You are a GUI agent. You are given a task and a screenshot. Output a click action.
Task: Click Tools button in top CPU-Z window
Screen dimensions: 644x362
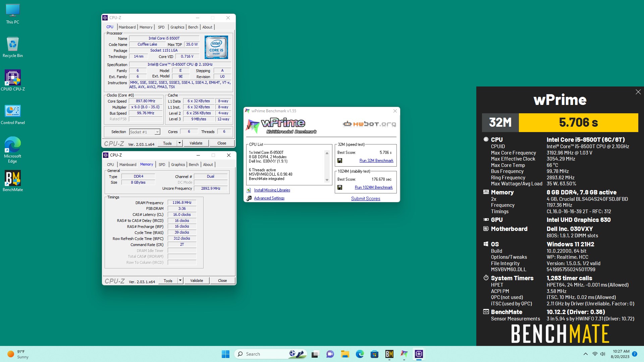coord(167,143)
